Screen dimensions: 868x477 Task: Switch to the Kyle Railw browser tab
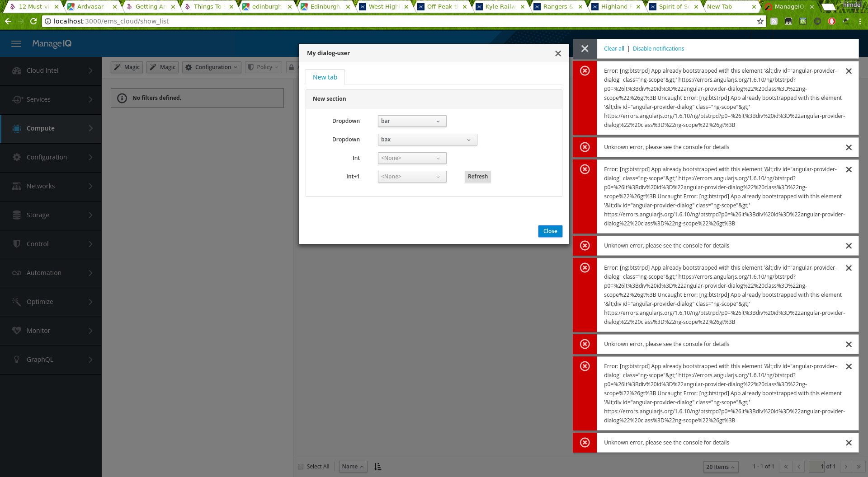point(500,7)
